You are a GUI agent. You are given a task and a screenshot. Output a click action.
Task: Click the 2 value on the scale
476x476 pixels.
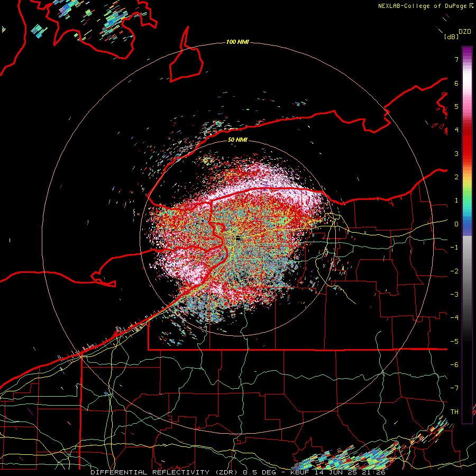pos(456,177)
